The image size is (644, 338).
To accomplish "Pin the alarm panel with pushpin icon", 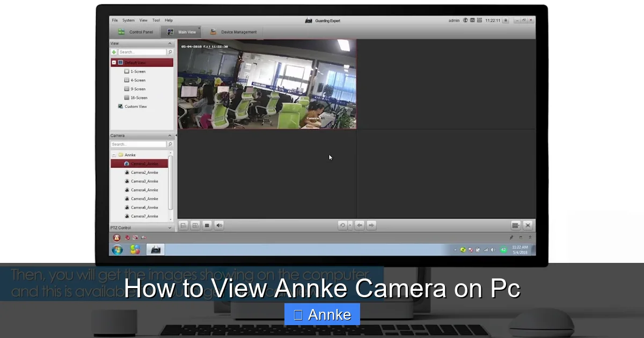I will 511,238.
